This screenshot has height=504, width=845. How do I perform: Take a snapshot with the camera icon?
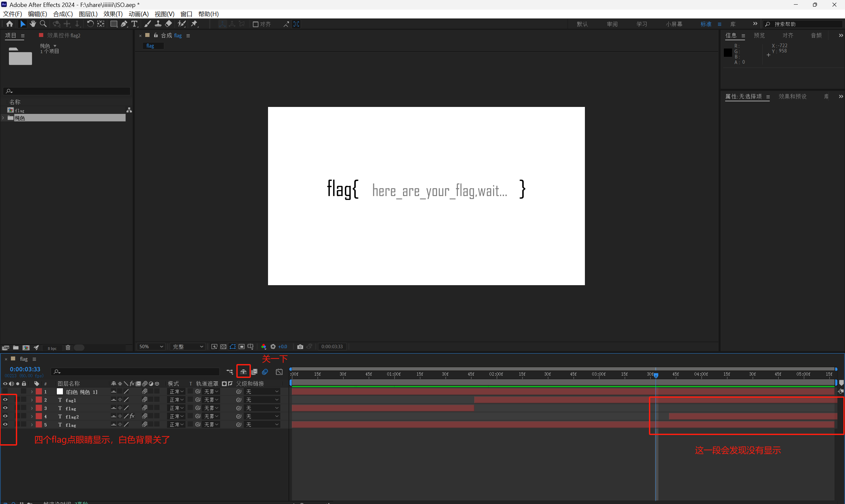tap(300, 347)
